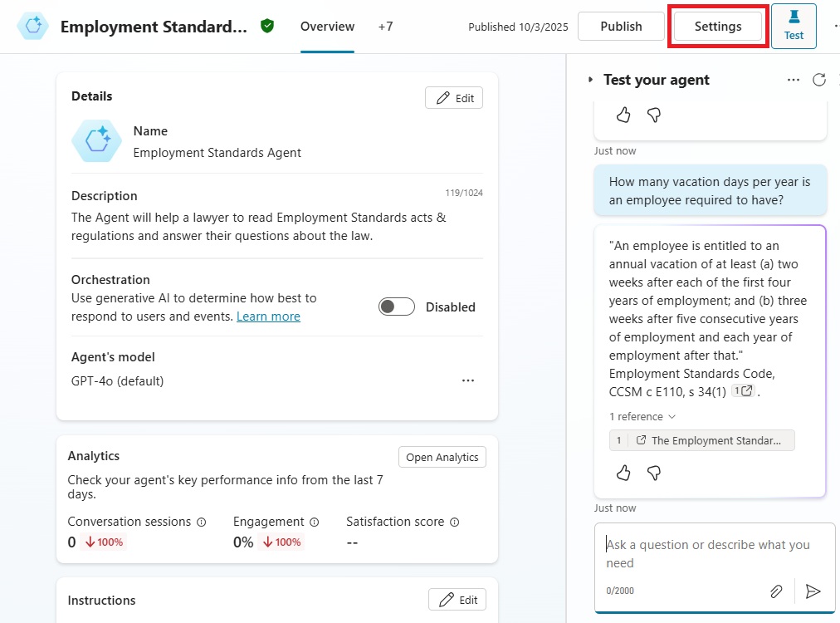The height and width of the screenshot is (623, 840).
Task: Open Agent's model options ellipsis
Action: (468, 380)
